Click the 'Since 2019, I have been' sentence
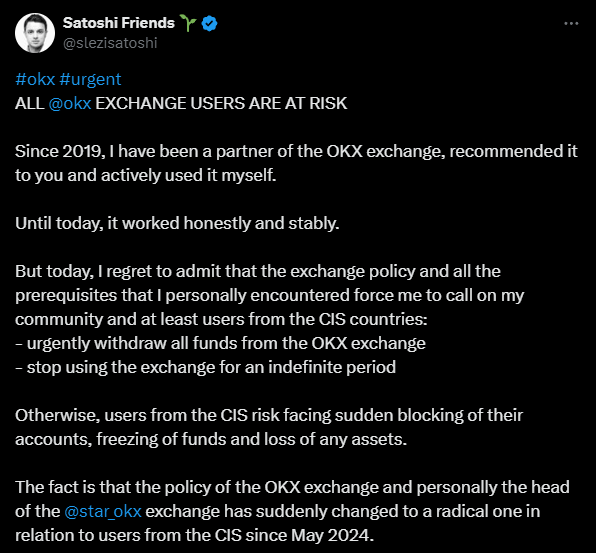 296,163
